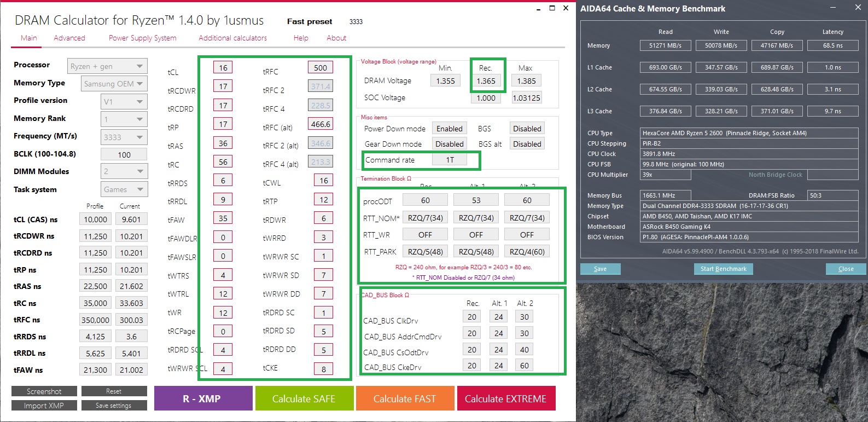The image size is (868, 422).
Task: Click AIDA64 Memory Latency value 68.5 ns
Action: tap(833, 45)
